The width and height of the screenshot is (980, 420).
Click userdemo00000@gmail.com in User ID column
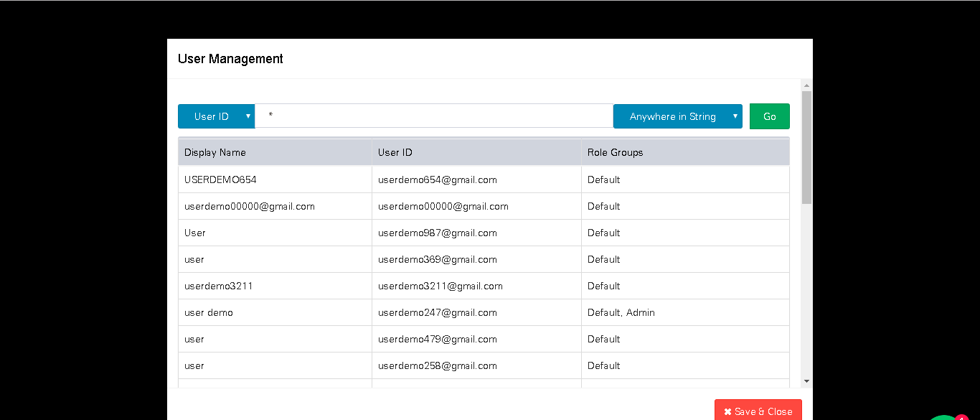pyautogui.click(x=477, y=206)
